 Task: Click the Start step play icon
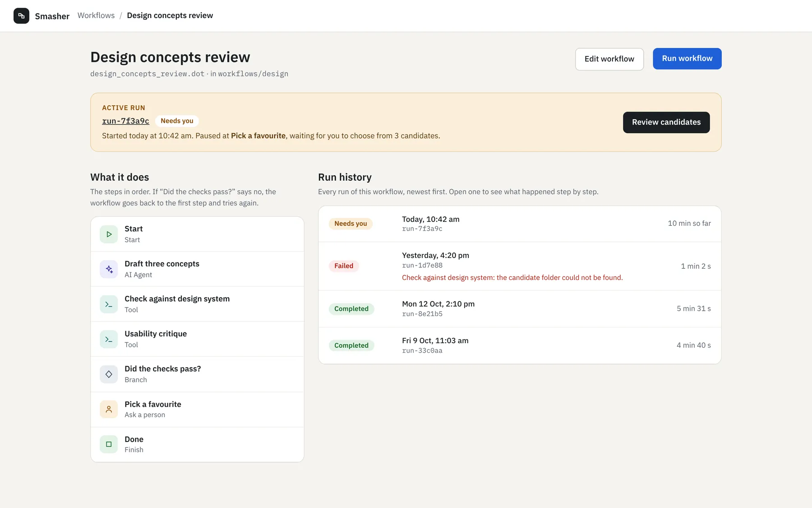109,234
